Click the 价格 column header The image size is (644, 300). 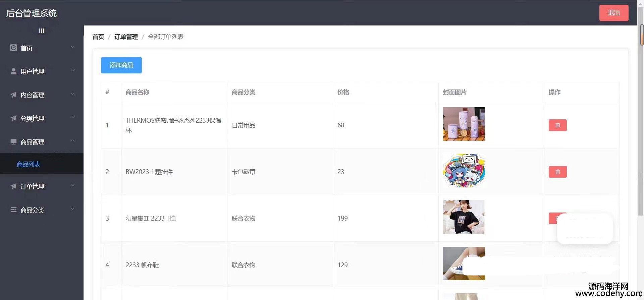pyautogui.click(x=343, y=92)
